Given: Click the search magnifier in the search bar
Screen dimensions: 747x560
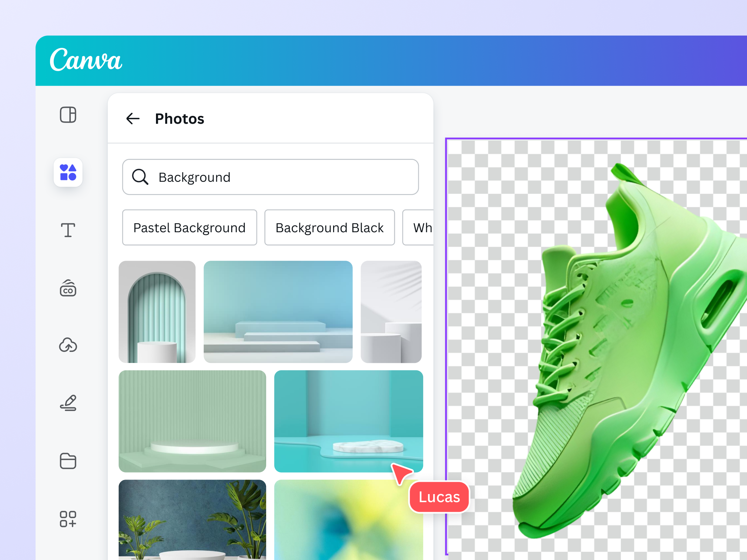Looking at the screenshot, I should click(140, 177).
